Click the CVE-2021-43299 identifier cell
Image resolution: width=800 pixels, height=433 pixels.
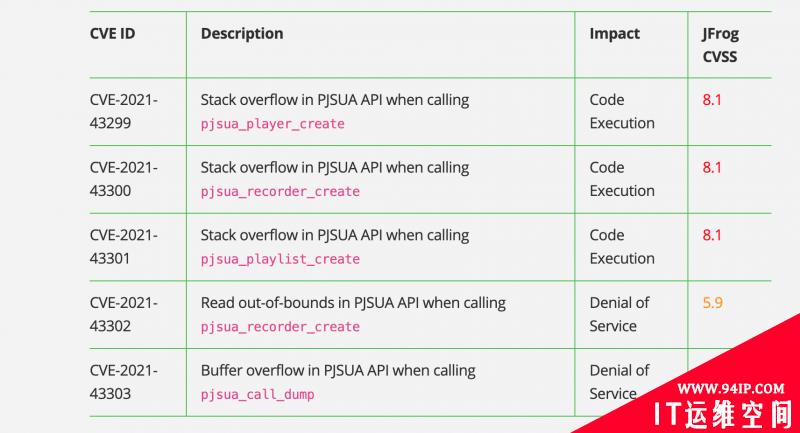123,111
